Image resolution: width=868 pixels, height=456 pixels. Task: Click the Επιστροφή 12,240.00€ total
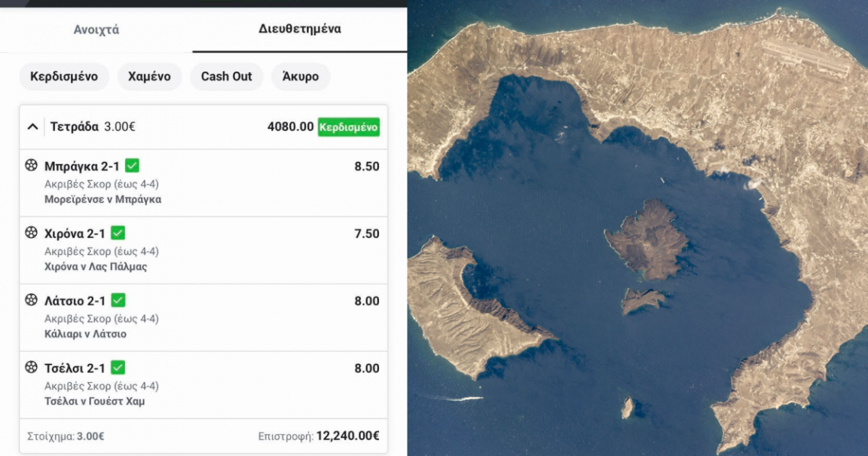(319, 436)
